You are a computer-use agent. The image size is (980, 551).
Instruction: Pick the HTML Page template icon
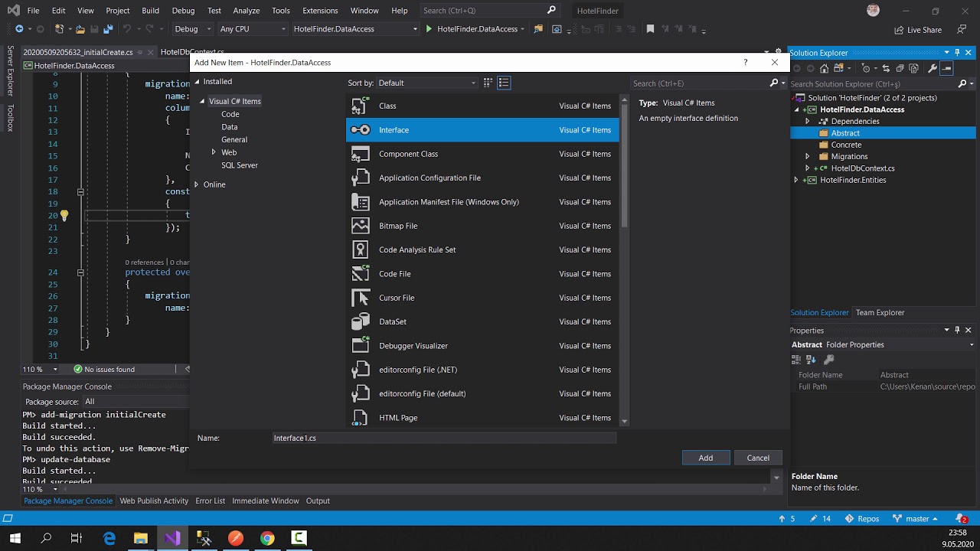click(x=361, y=417)
